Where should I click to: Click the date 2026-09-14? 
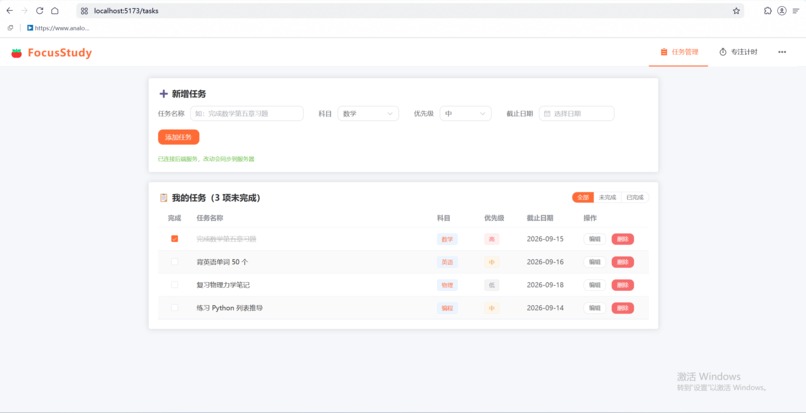(545, 308)
